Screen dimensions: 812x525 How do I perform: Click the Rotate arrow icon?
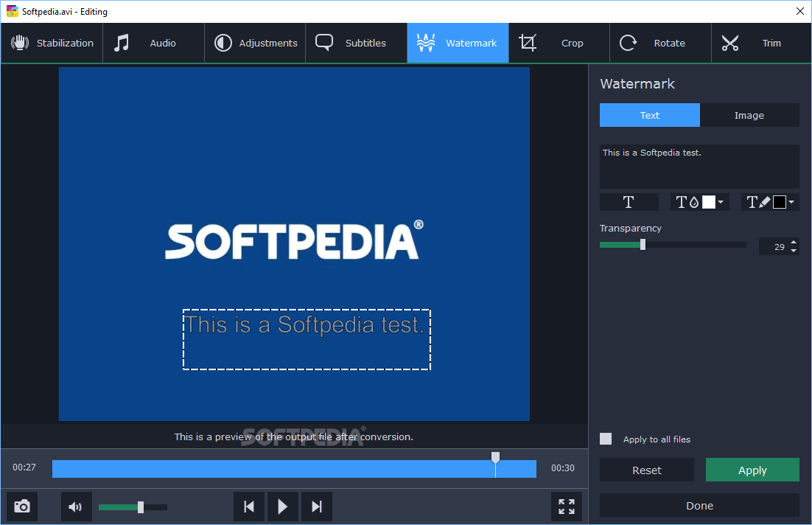[629, 43]
